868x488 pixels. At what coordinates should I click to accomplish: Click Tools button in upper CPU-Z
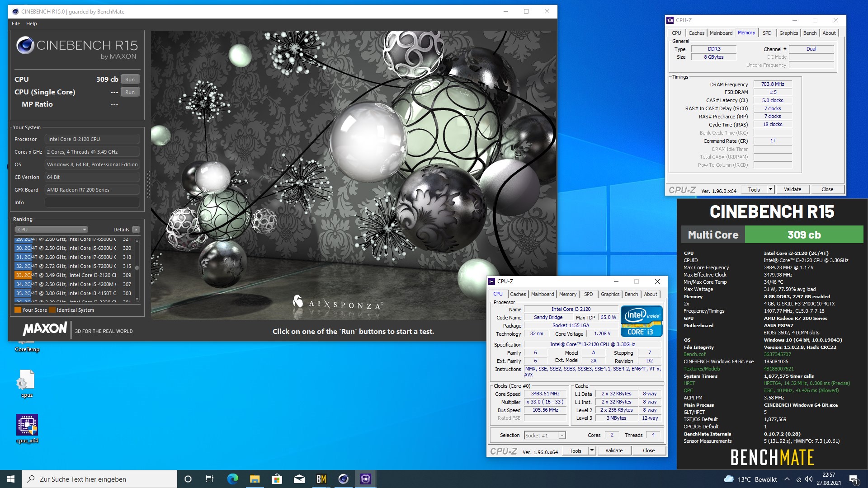pyautogui.click(x=754, y=190)
